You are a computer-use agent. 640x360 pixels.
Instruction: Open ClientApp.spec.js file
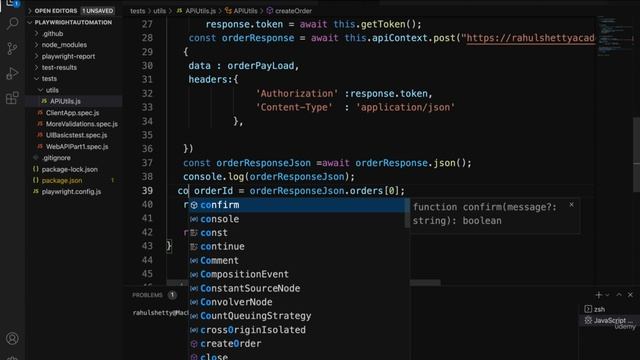[x=72, y=113]
